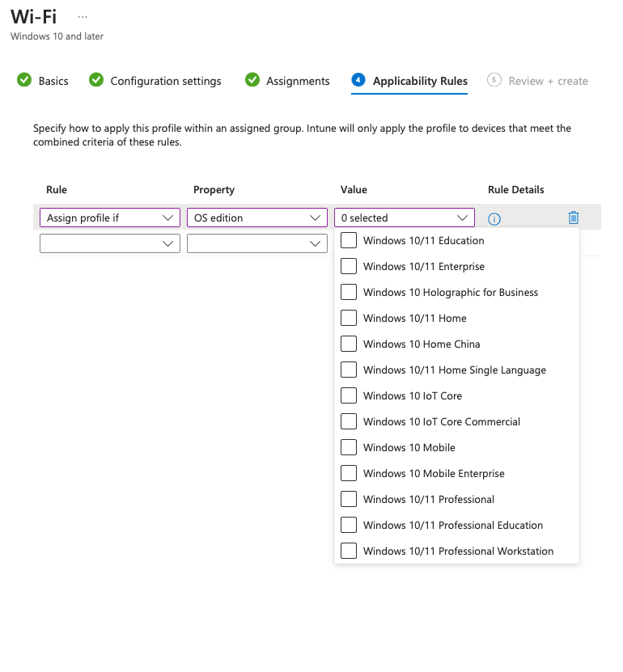623x672 pixels.
Task: Open the Assign profile if dropdown
Action: 110,218
